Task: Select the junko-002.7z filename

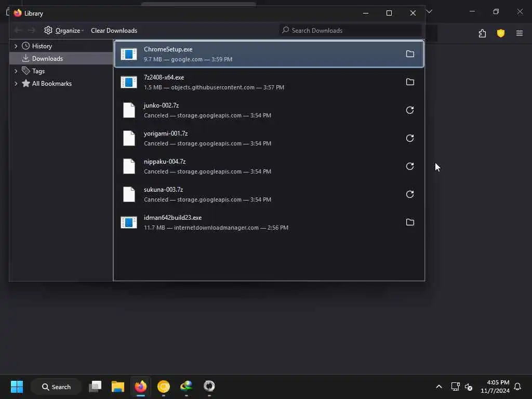Action: (x=161, y=105)
